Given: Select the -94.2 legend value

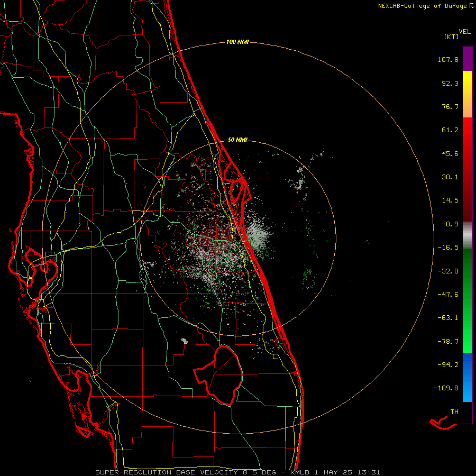Looking at the screenshot, I should point(448,365).
